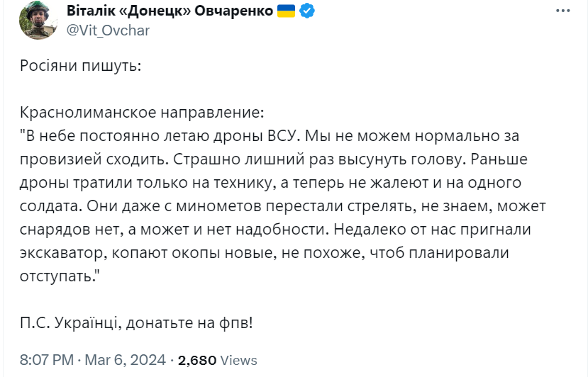The height and width of the screenshot is (377, 588).
Task: Click the word Views in footer
Action: pyautogui.click(x=238, y=361)
